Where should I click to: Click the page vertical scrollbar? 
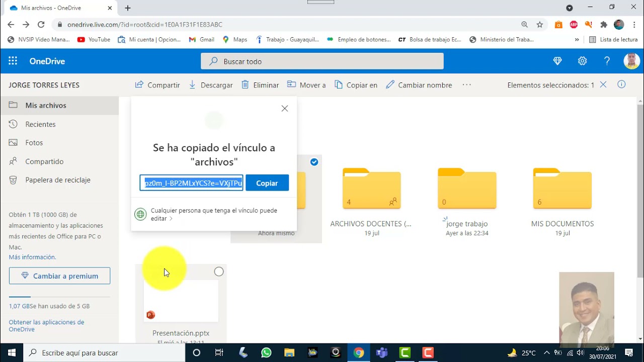640,191
